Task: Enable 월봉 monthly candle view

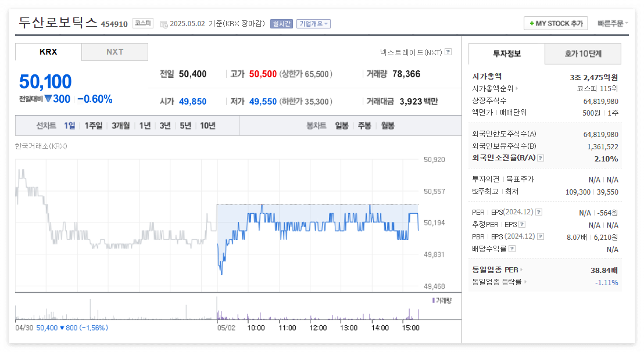Action: [x=387, y=125]
